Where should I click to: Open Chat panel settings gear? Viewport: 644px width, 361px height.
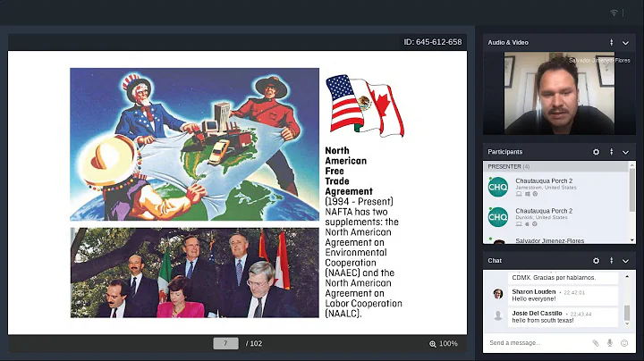point(596,261)
